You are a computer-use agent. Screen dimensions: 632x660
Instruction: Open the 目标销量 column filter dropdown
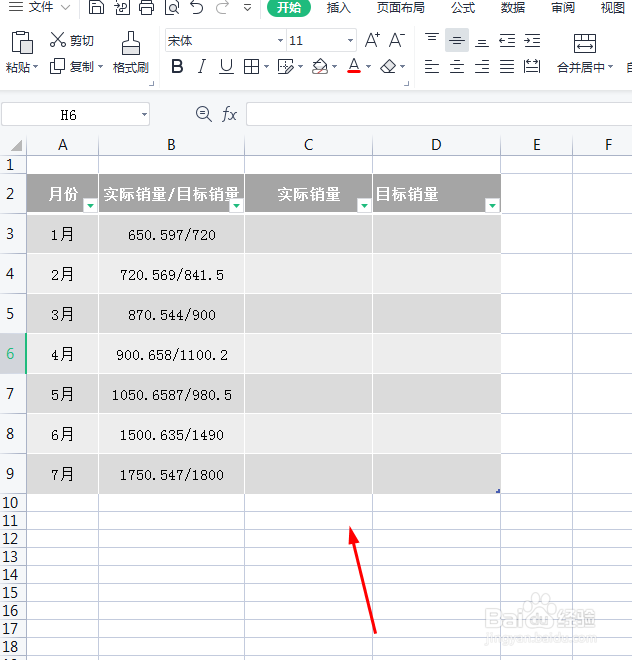492,205
